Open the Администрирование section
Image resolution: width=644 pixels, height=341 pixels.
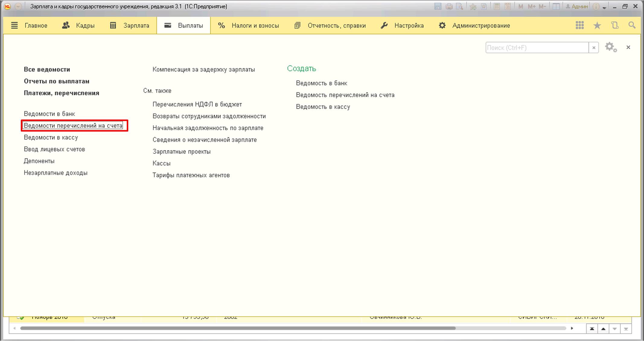[474, 26]
